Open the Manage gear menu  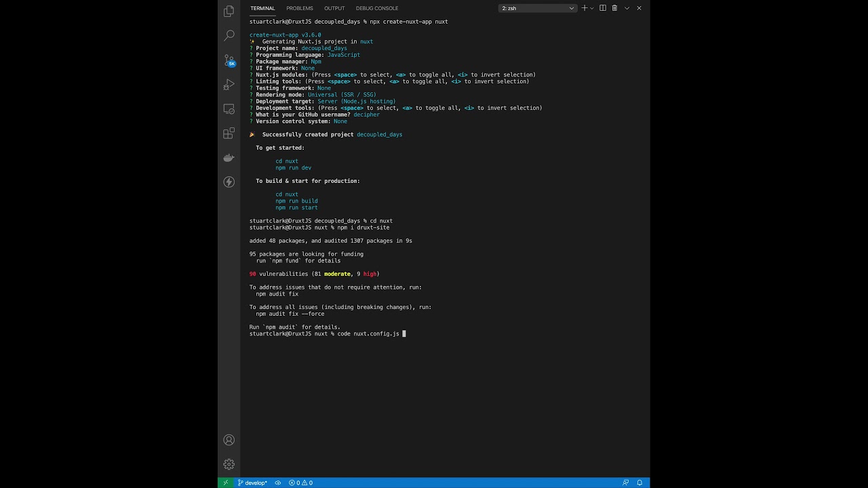pyautogui.click(x=229, y=464)
